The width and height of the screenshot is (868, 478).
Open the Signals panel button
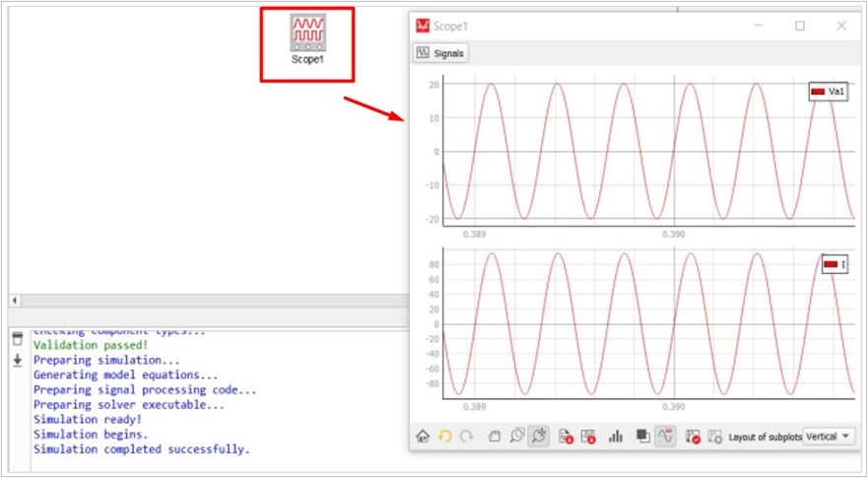coord(440,53)
